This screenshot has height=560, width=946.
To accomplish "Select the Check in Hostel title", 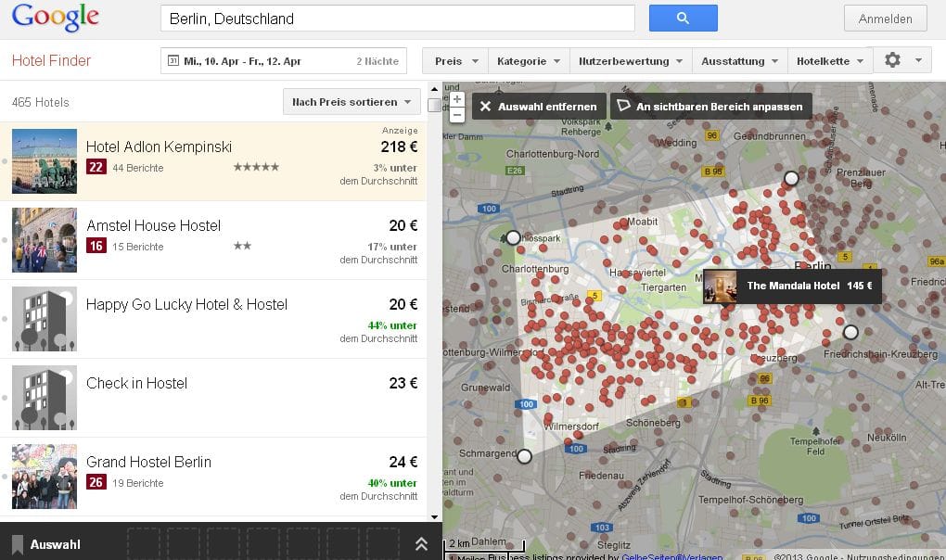I will click(x=136, y=384).
